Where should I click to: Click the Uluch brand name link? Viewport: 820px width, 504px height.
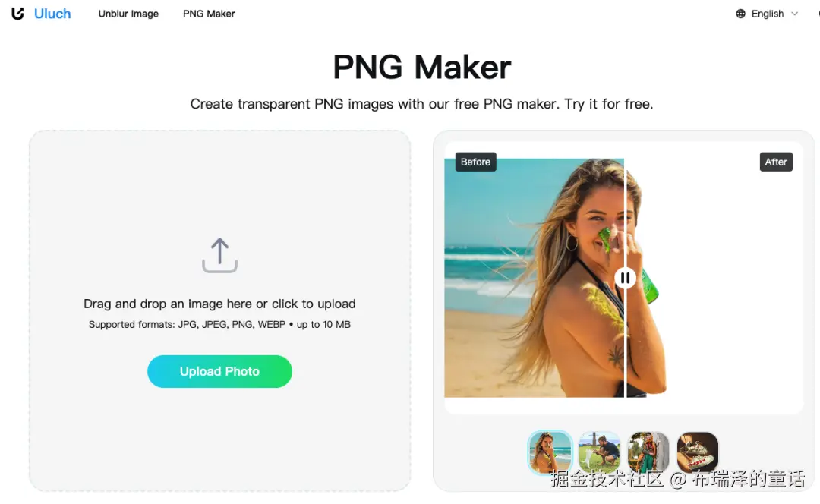52,14
